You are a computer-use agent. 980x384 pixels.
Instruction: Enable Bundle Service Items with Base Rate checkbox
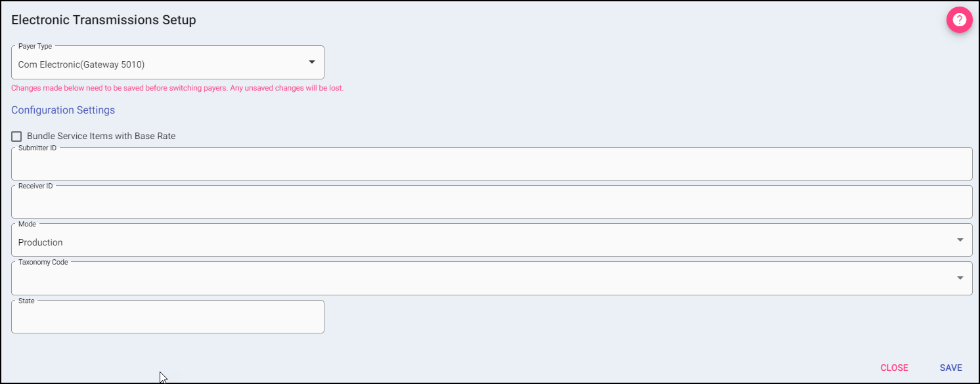(16, 137)
